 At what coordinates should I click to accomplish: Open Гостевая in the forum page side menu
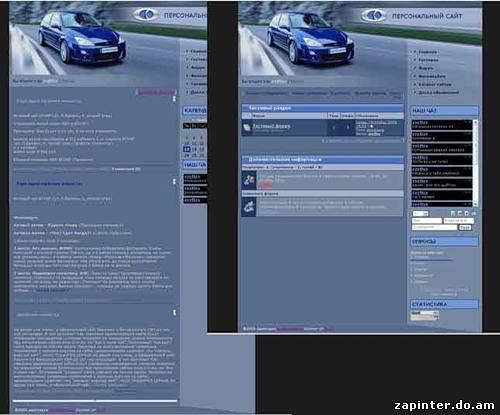tap(428, 60)
